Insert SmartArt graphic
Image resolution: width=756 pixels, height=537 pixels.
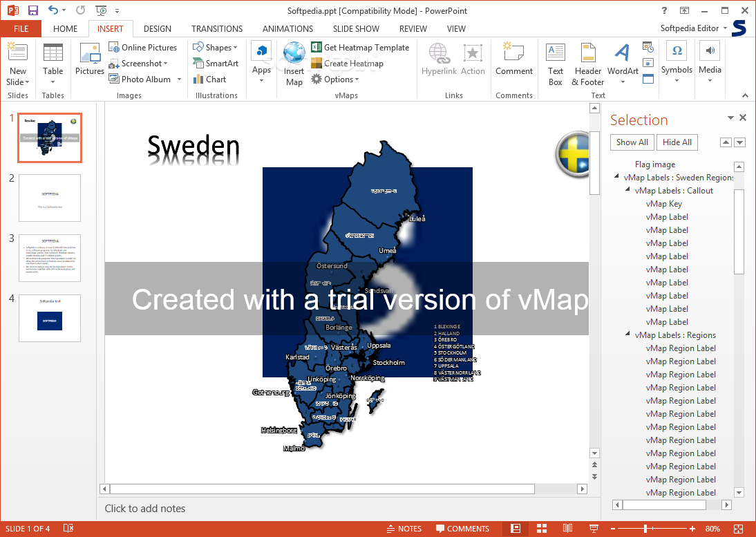pos(216,63)
